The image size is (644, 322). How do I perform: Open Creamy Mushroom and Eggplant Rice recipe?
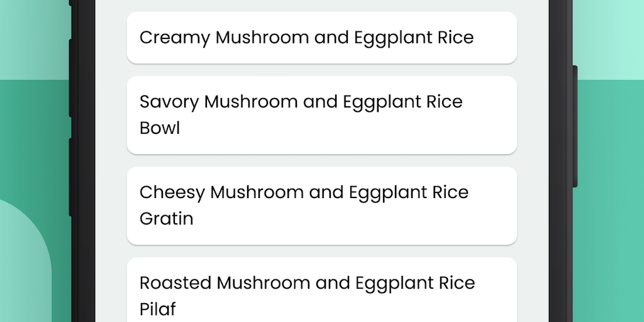[321, 38]
